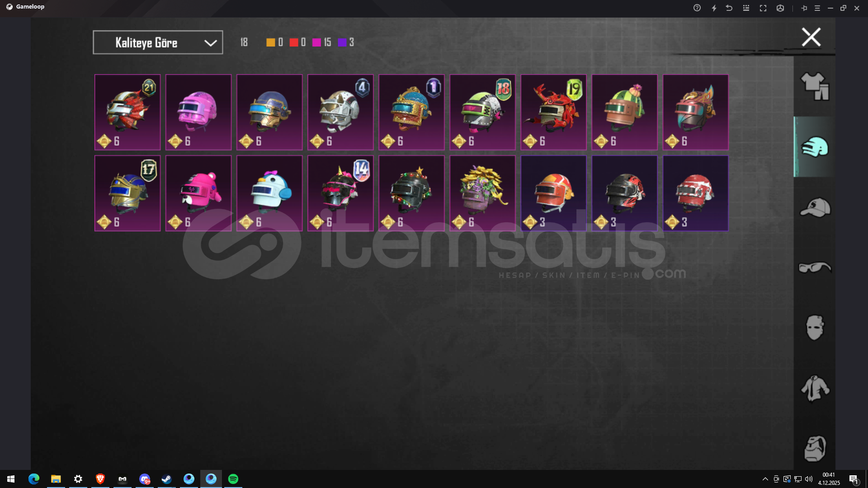Open the outfit set category icon
Viewport: 868px width, 488px height.
click(x=815, y=86)
